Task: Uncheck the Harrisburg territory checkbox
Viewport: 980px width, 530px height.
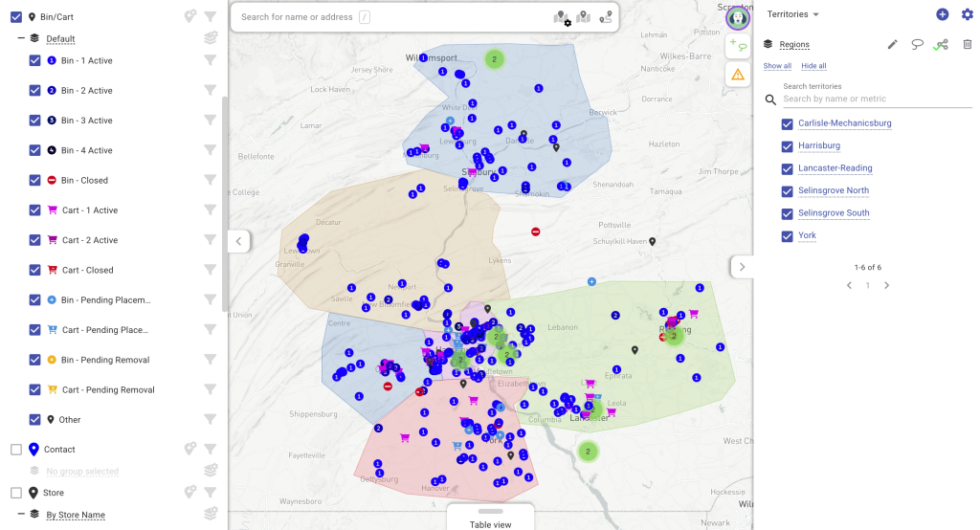Action: 787,146
